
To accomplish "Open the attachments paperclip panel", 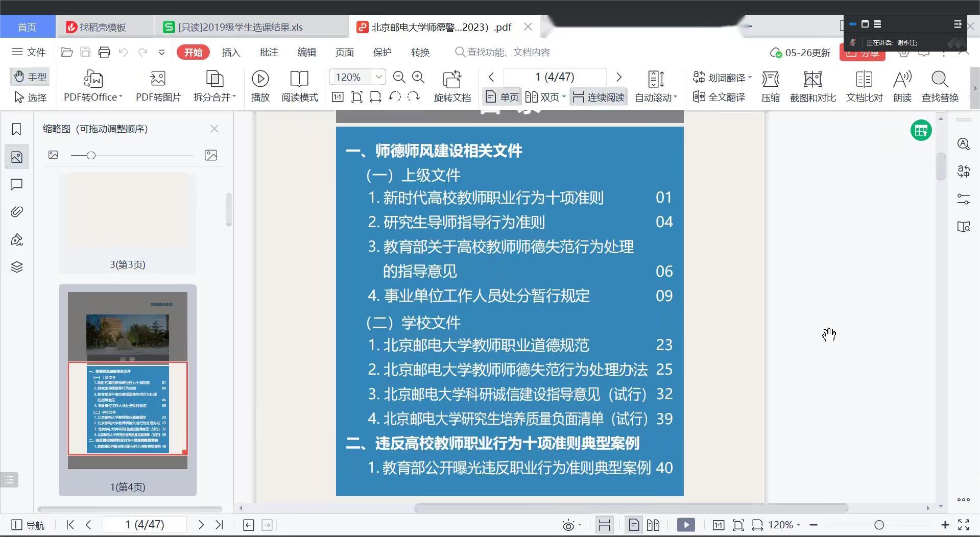I will click(x=16, y=212).
